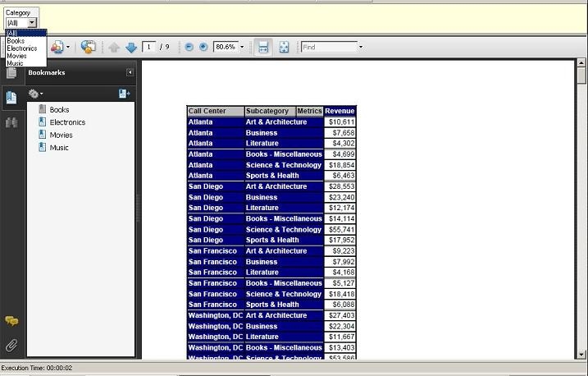Toggle fit width scrolling mode
The height and width of the screenshot is (376, 588).
(263, 48)
